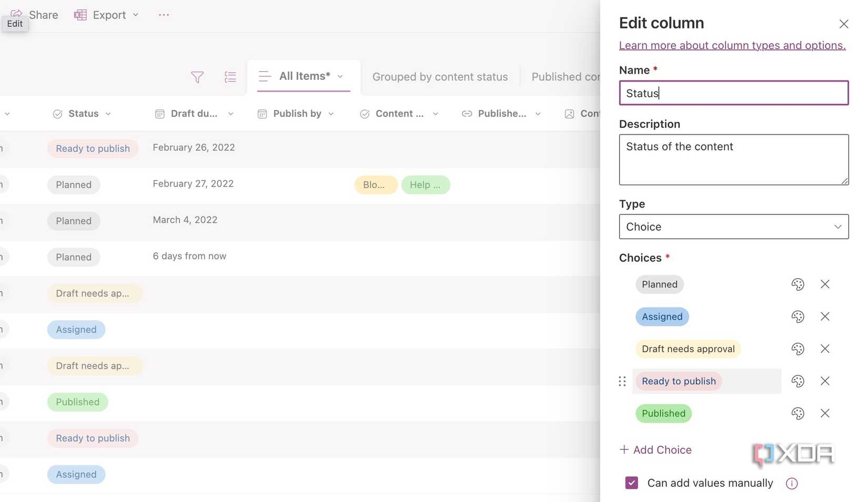
Task: Open Learn more about column types link
Action: click(732, 45)
